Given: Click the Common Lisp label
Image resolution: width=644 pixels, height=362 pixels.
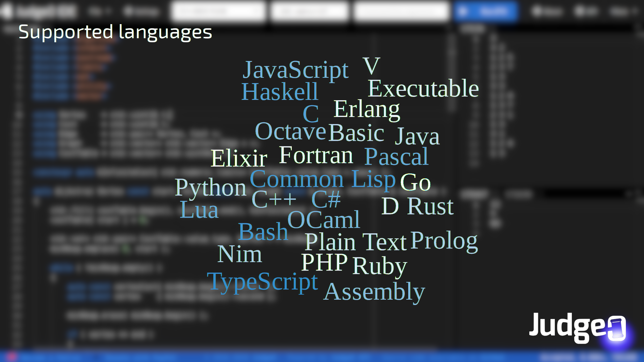Looking at the screenshot, I should coord(323,179).
